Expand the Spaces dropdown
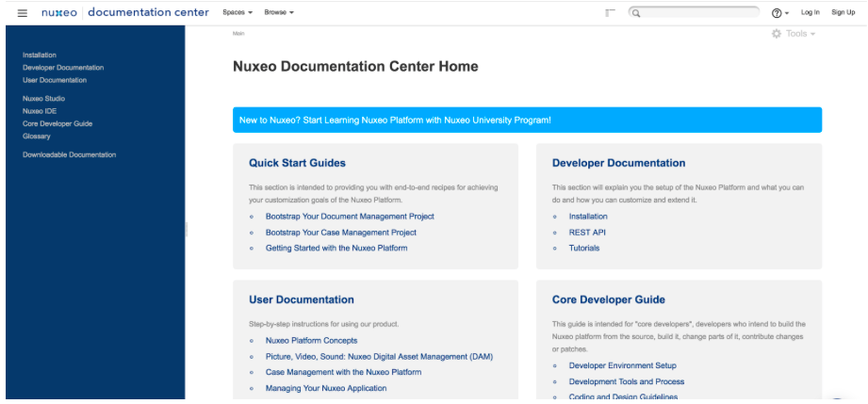Viewport: 868px width, 404px height. point(237,12)
